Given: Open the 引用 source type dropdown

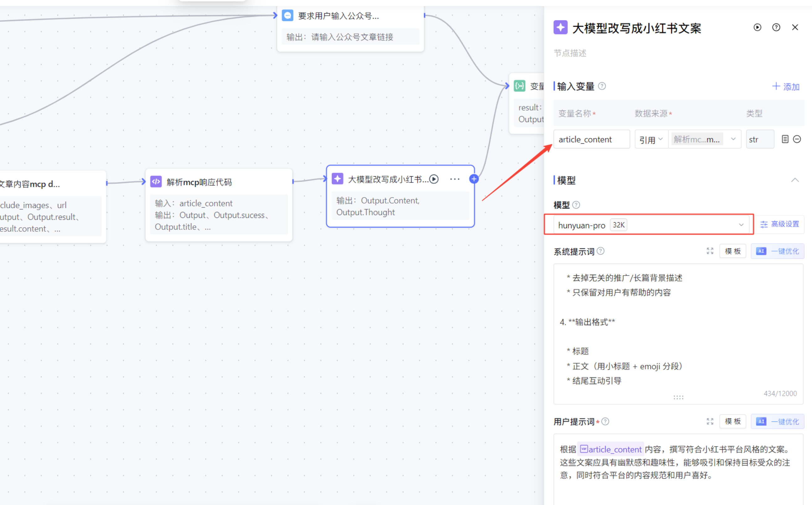Looking at the screenshot, I should pos(651,139).
